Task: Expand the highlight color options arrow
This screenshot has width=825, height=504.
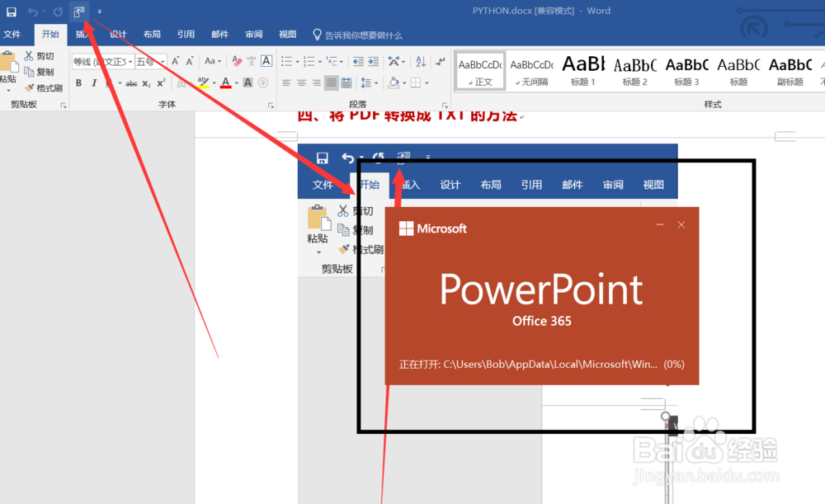Action: coord(214,83)
